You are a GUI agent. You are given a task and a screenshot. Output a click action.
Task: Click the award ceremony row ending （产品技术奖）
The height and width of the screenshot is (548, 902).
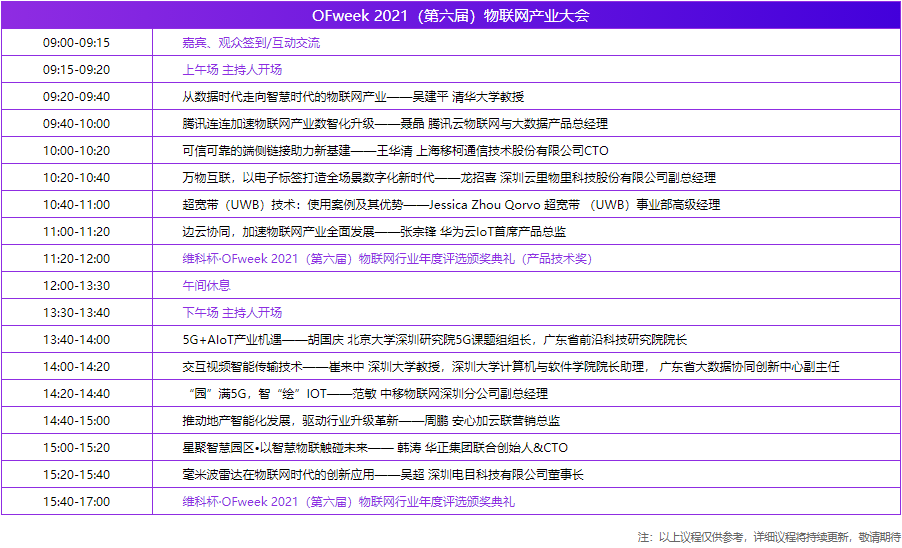tap(387, 259)
